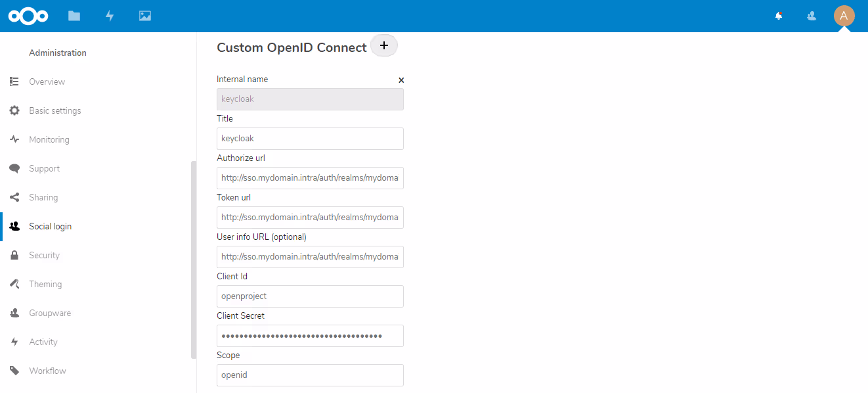
Task: Open the Contacts menu icon
Action: pyautogui.click(x=812, y=16)
